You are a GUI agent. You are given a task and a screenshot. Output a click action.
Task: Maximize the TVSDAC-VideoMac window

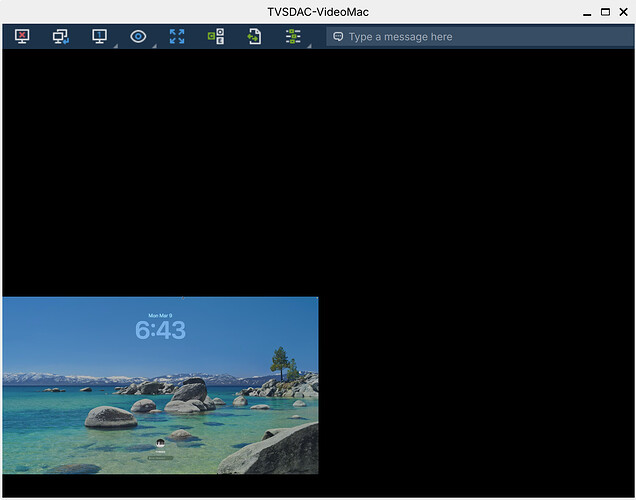605,12
